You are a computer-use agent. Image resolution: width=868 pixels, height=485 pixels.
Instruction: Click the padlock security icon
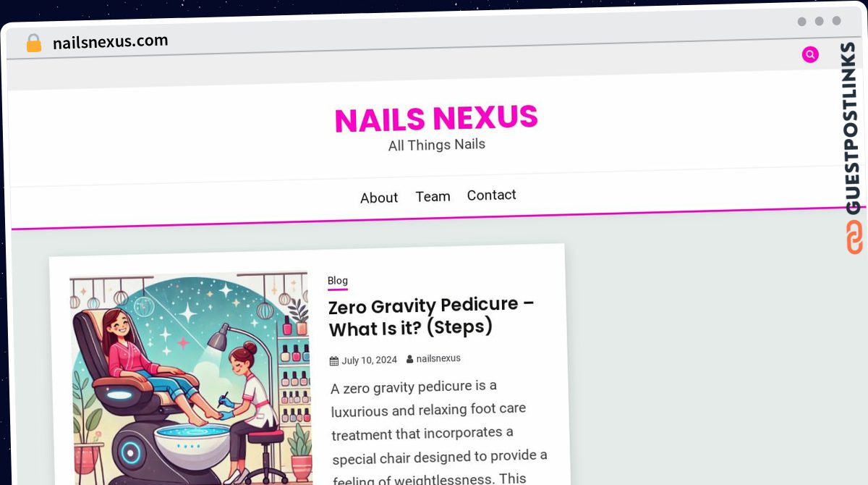pyautogui.click(x=33, y=43)
